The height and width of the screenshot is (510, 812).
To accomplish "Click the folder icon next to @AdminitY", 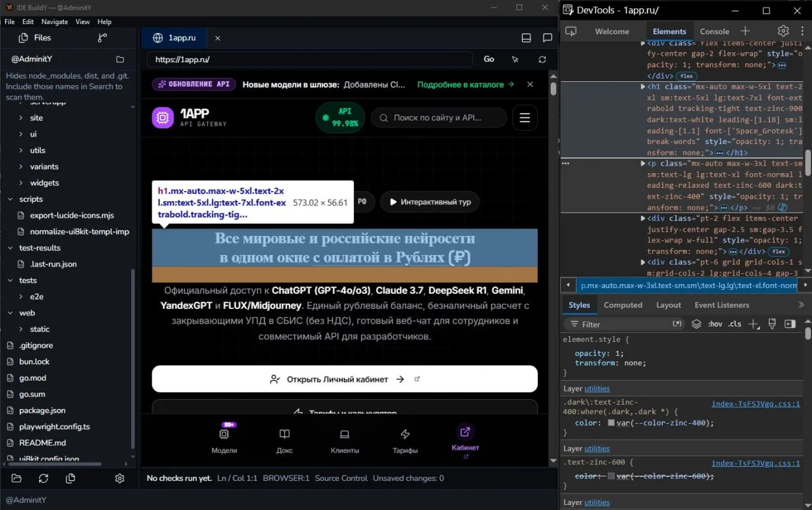I will [120, 59].
